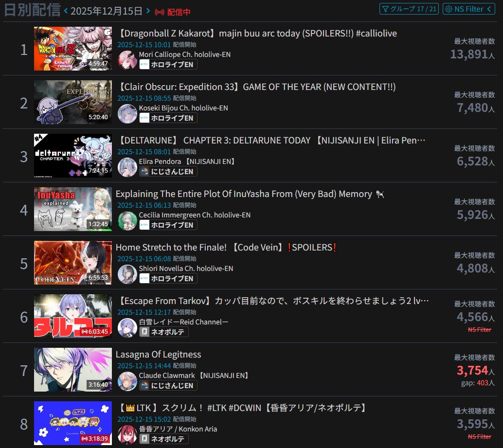The image size is (503, 448).
Task: Click Elira Pendora channel avatar
Action: [x=127, y=167]
